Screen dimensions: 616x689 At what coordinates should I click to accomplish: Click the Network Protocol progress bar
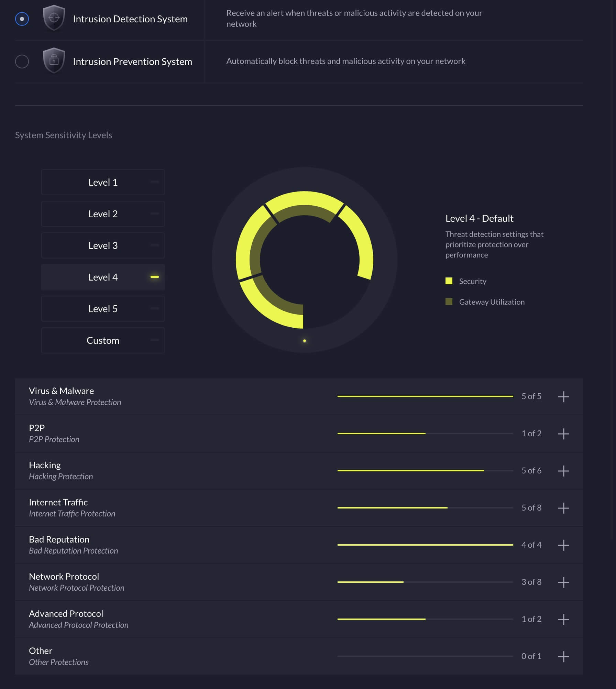point(425,582)
